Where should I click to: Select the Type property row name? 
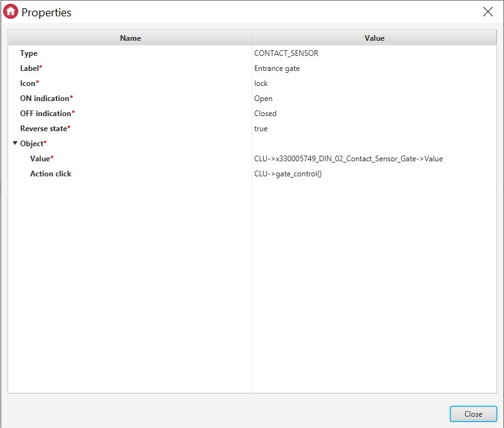(x=29, y=53)
